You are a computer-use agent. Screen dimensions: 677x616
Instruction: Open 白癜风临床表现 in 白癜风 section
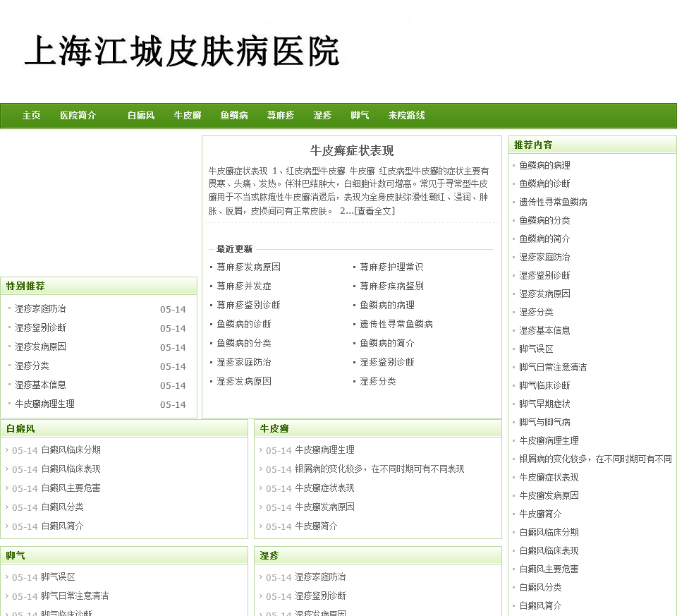71,469
